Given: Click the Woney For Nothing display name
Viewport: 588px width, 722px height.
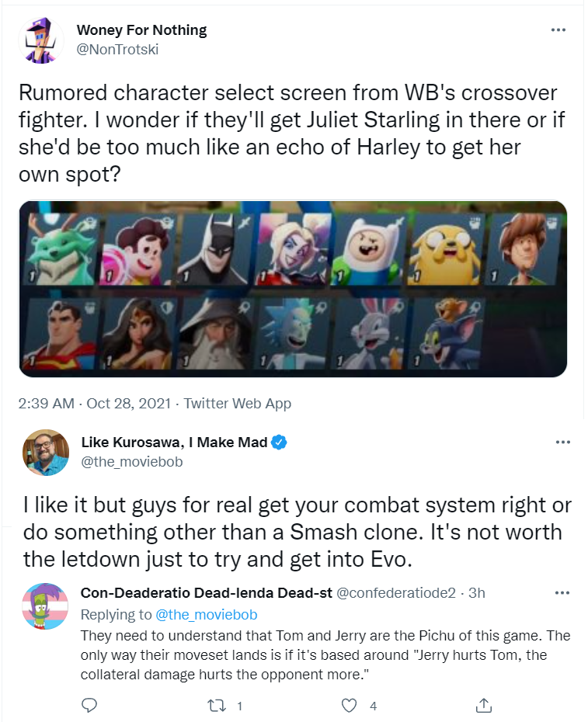Looking at the screenshot, I should point(142,30).
